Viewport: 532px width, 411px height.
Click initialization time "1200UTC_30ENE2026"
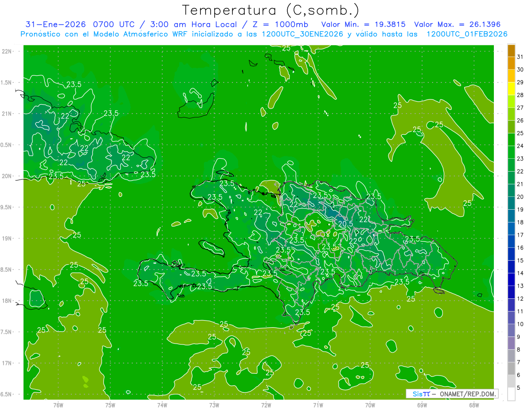[302, 34]
